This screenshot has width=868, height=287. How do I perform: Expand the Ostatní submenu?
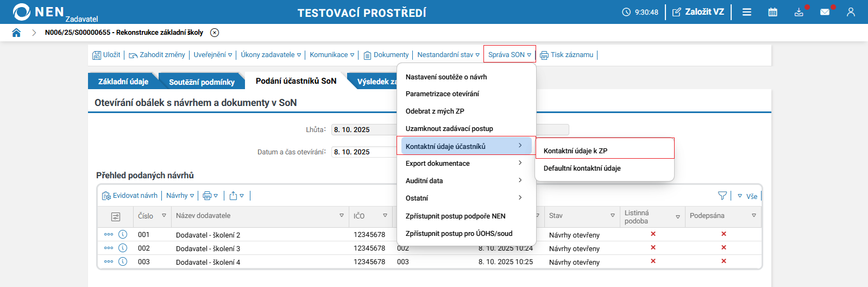(x=467, y=198)
